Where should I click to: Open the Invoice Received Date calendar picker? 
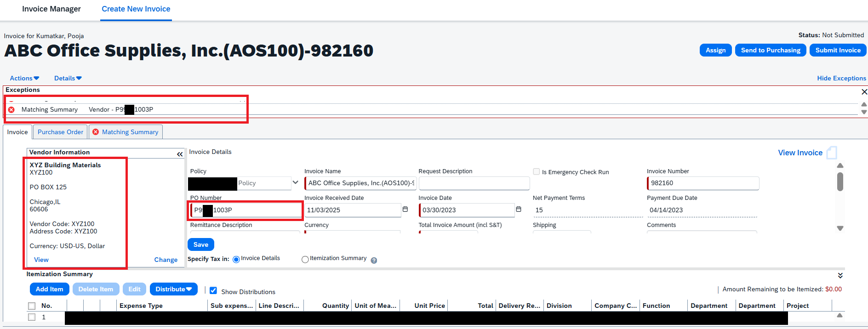click(405, 209)
